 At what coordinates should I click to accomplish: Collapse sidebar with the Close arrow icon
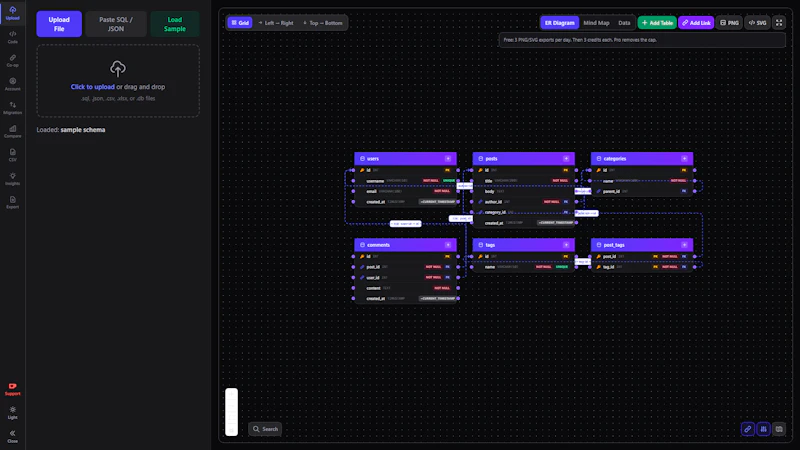(12, 436)
